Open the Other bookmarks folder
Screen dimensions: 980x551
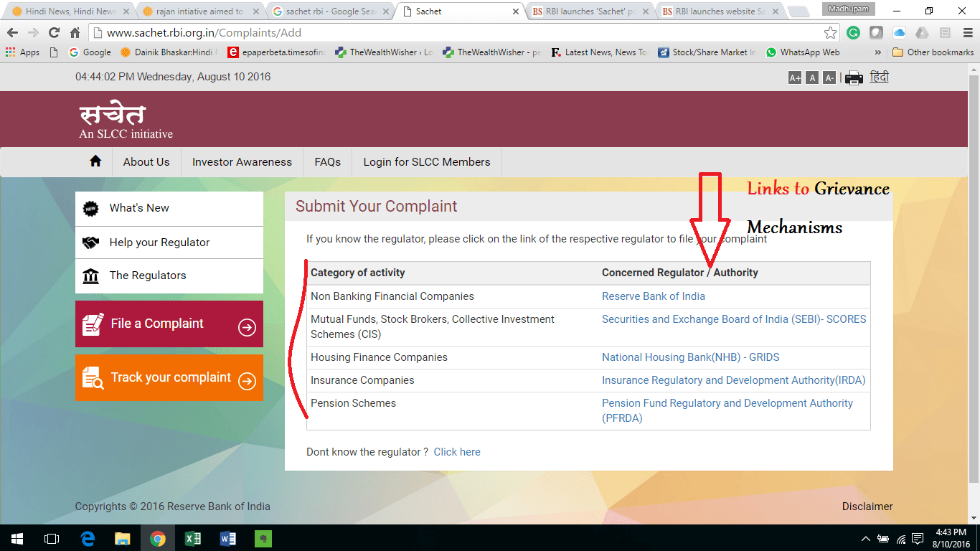[933, 52]
